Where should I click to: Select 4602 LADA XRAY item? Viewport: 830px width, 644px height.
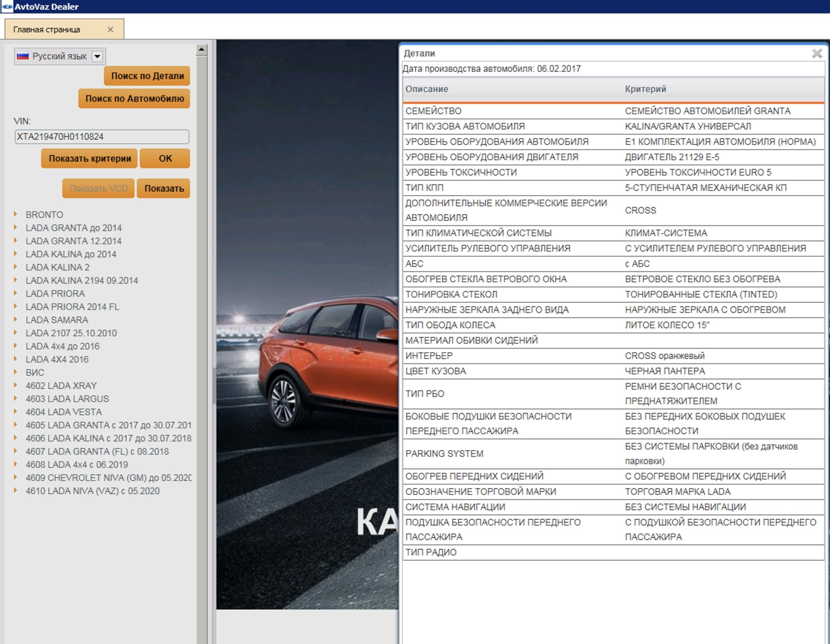(x=61, y=386)
